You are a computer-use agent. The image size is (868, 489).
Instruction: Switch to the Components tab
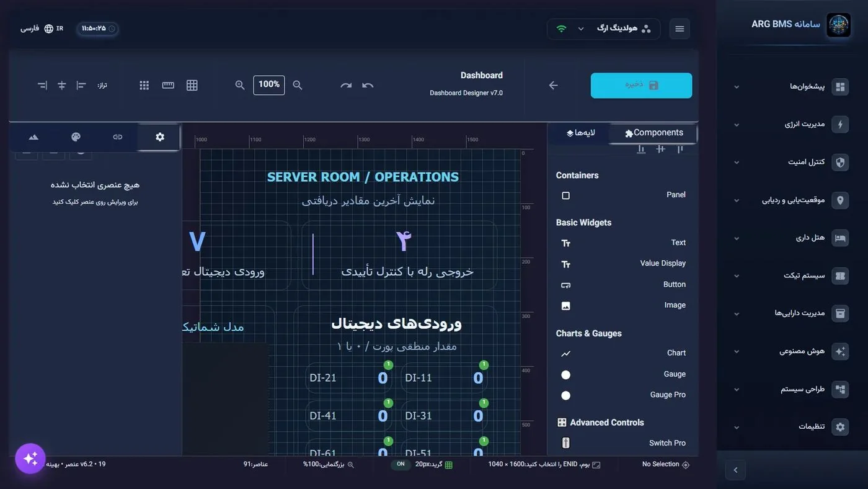tap(653, 133)
